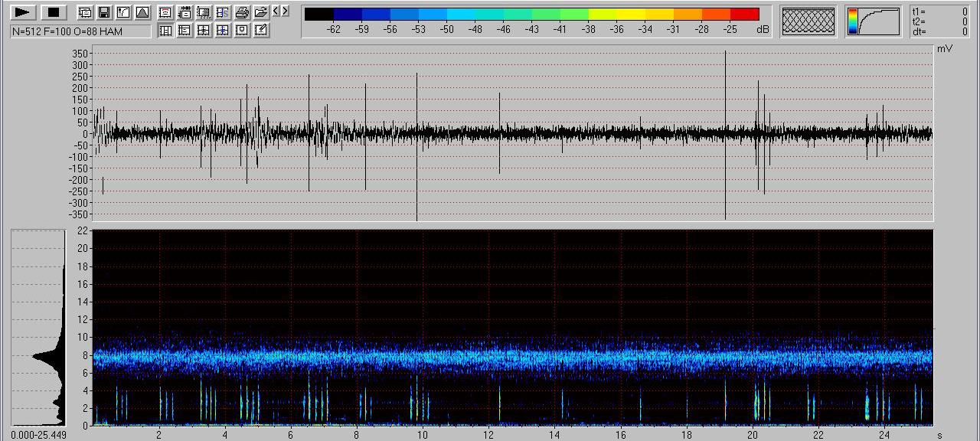
Task: Click the window icon with red arc
Action: click(x=165, y=12)
